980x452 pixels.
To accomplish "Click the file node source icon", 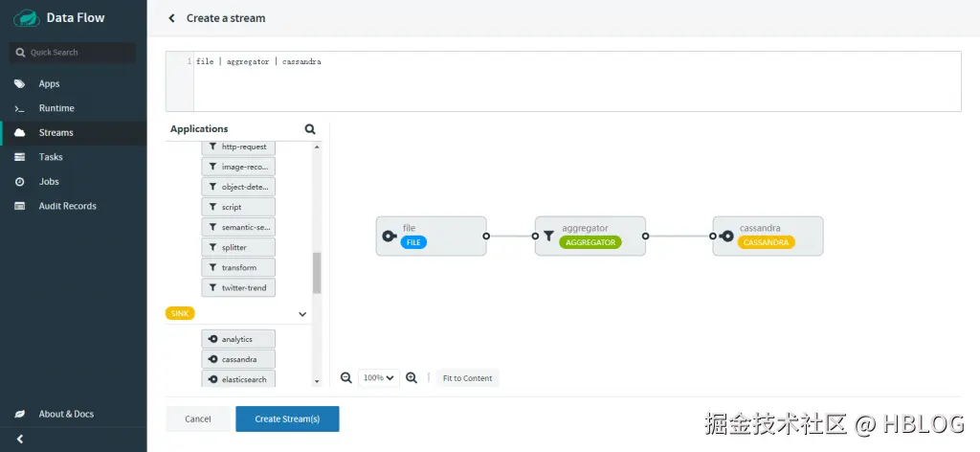I will pos(390,237).
